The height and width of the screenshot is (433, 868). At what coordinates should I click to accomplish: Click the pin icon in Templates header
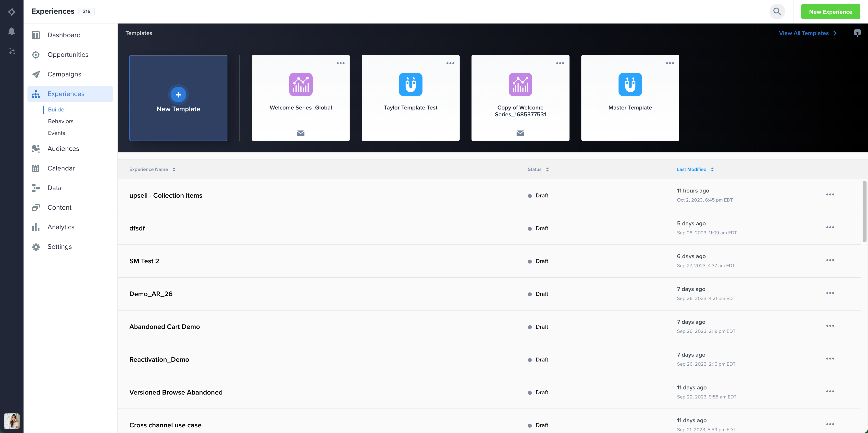[x=857, y=33]
